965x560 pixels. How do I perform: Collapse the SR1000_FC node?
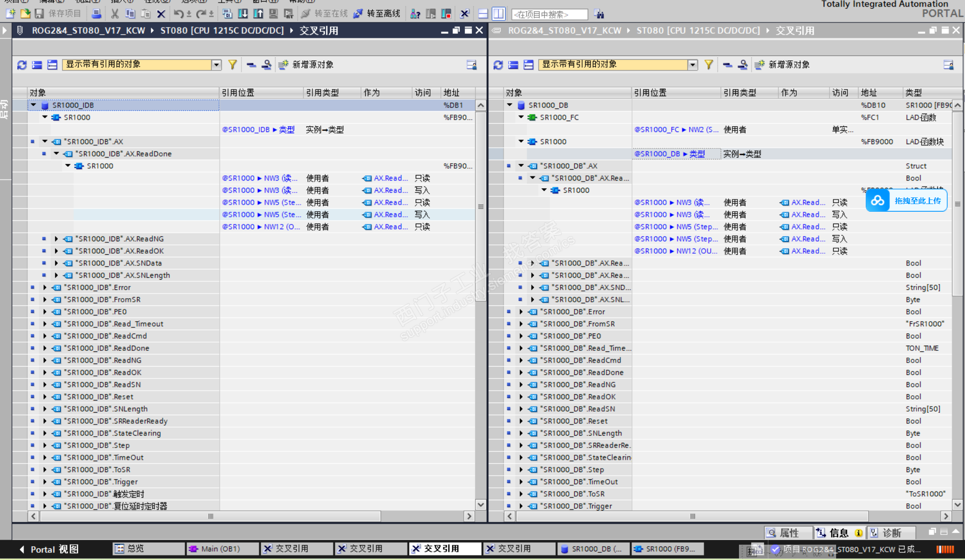(x=521, y=117)
